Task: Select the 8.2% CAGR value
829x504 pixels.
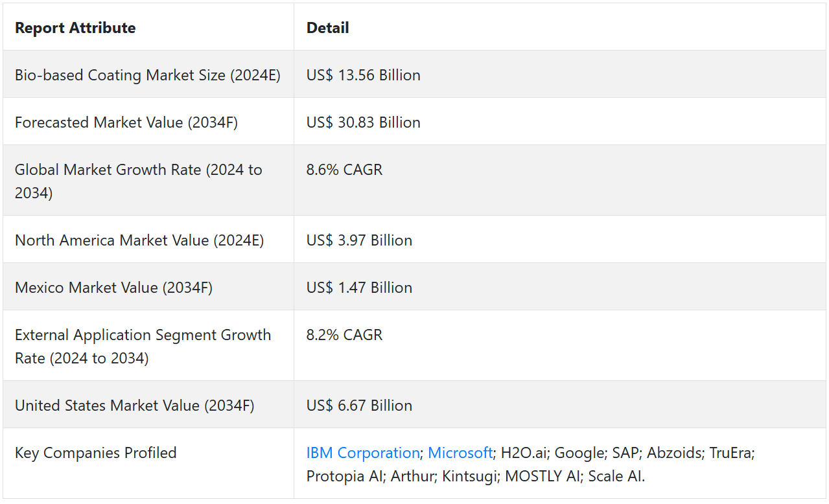Action: tap(344, 335)
